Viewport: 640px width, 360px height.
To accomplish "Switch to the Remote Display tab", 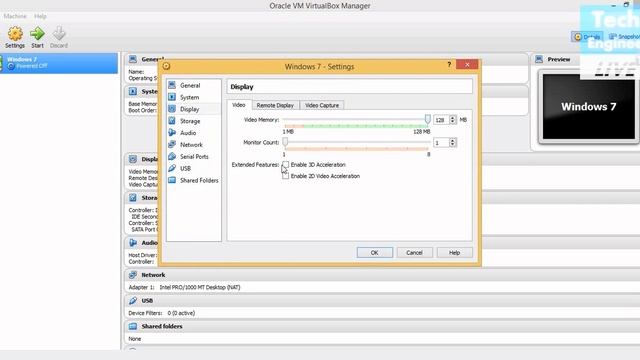I will click(x=275, y=105).
